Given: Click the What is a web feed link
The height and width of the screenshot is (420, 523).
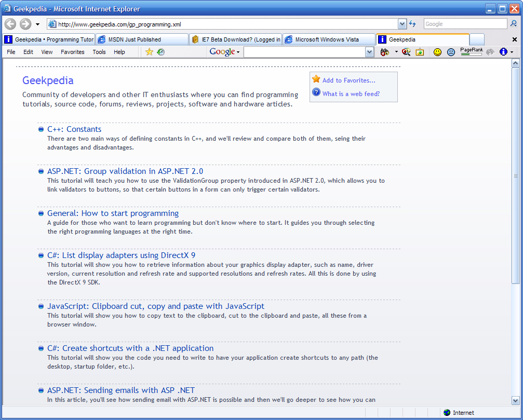Looking at the screenshot, I should tap(351, 93).
